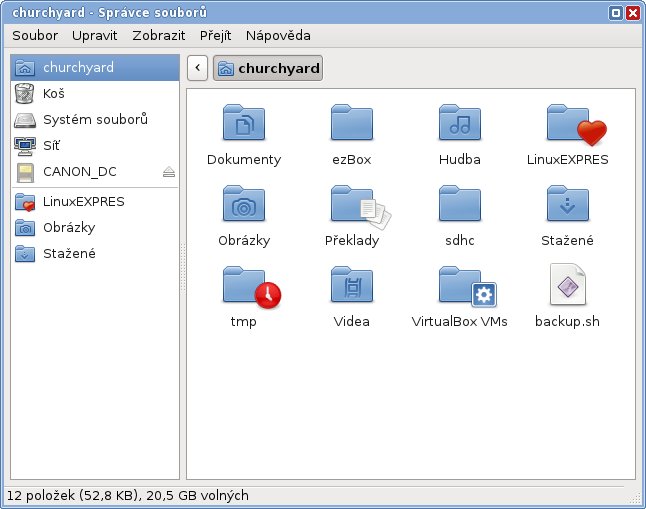Viewport: 646px width, 509px height.
Task: Click the side pane divider handle
Action: pyautogui.click(x=183, y=270)
